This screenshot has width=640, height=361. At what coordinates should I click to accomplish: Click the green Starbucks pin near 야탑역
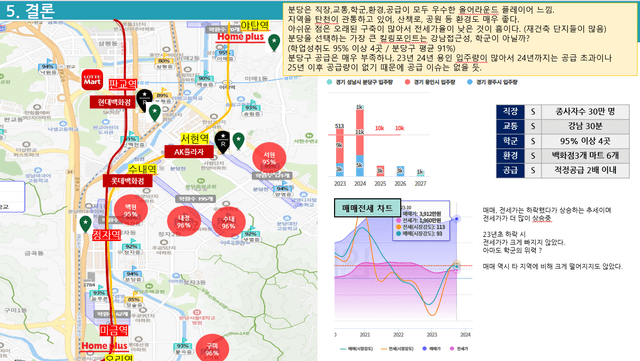(x=274, y=43)
